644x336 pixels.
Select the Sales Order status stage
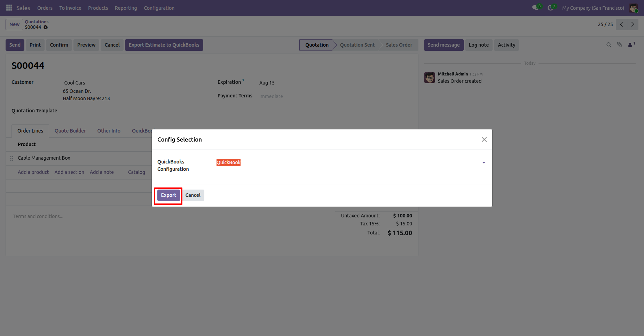click(399, 45)
